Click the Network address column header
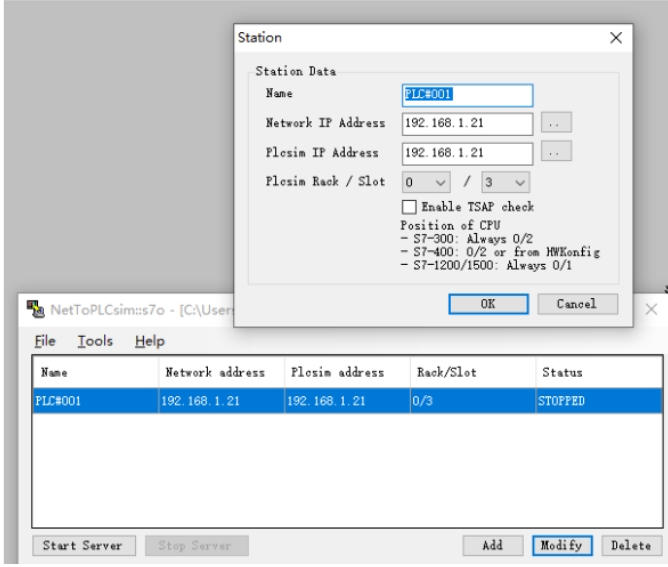 tap(221, 372)
